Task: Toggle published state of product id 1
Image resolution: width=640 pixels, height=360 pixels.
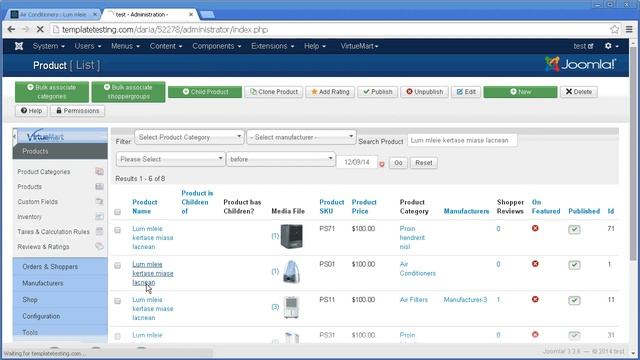Action: [x=574, y=265]
